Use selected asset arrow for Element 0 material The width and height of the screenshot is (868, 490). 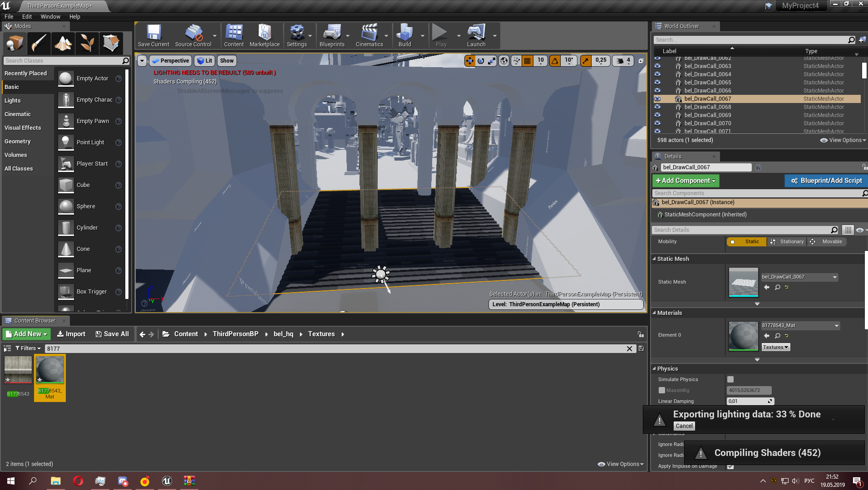click(767, 336)
